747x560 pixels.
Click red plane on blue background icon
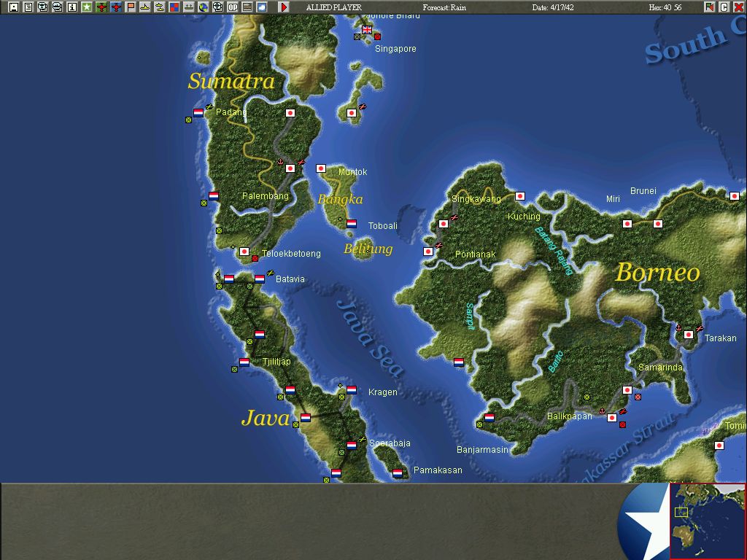[x=116, y=7]
